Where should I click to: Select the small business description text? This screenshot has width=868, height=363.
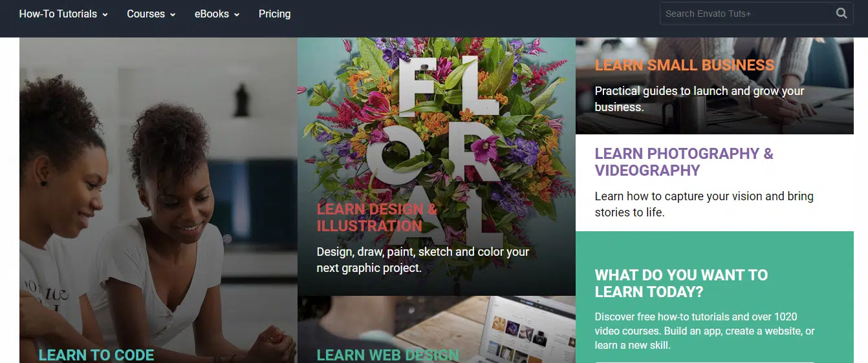(699, 99)
